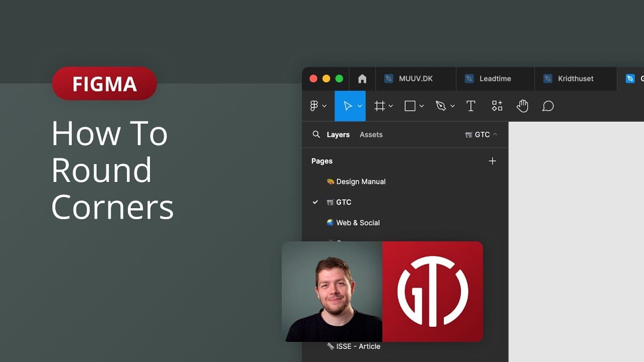Screen dimensions: 644x362
Task: Click the search icon above the Layers panel
Action: tap(316, 135)
